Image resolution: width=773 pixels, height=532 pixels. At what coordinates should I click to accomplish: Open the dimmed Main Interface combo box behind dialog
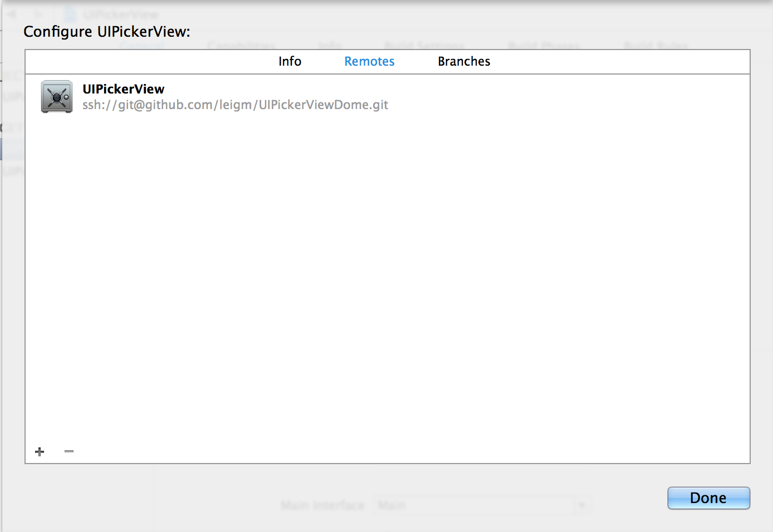tap(482, 505)
